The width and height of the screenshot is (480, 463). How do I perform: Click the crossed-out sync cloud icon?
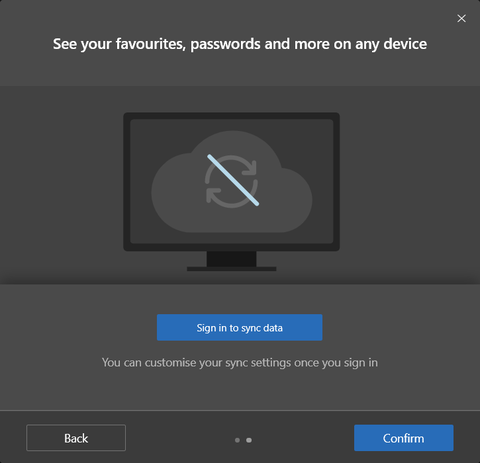[x=232, y=181]
